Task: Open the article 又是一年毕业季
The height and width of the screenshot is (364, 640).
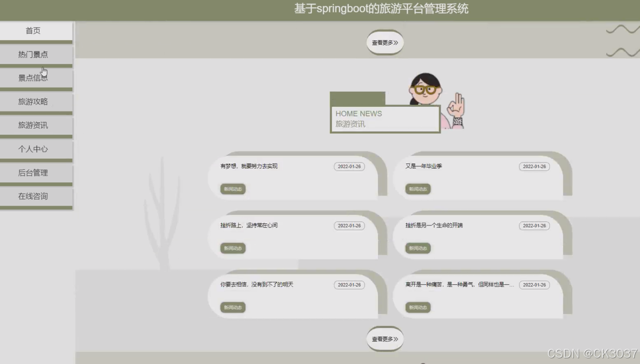Action: (x=425, y=166)
